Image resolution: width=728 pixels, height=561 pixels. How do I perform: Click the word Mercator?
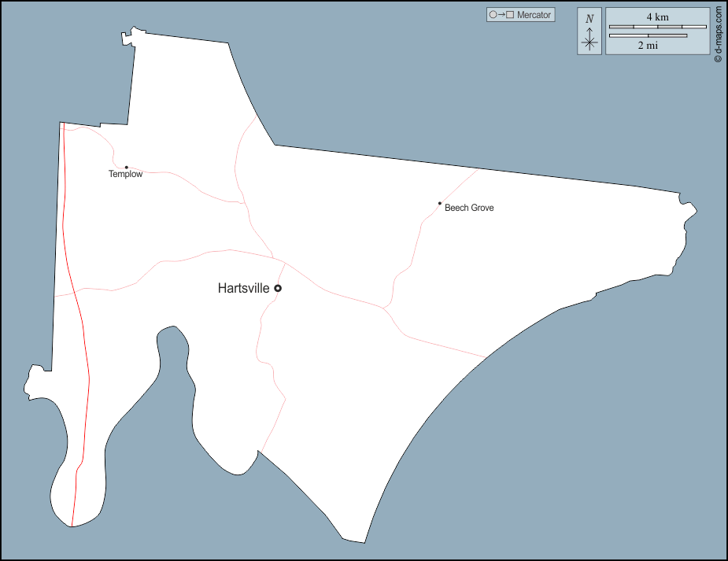click(534, 15)
